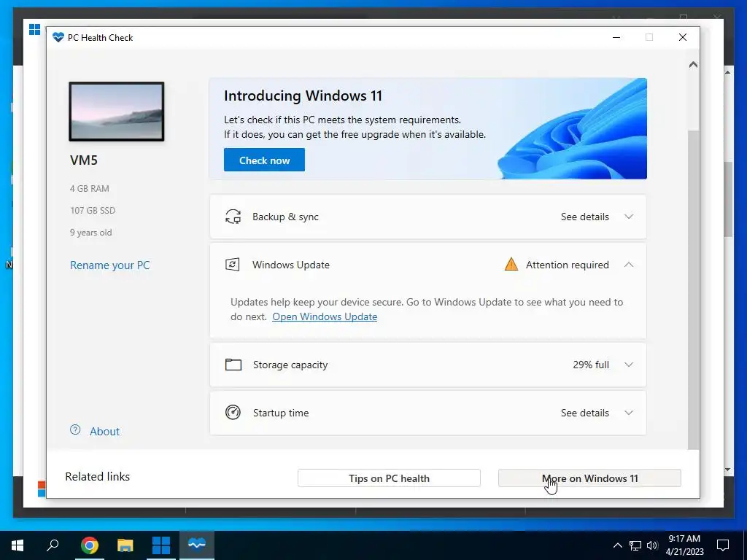Expand the Backup & sync section
The width and height of the screenshot is (747, 560).
pyautogui.click(x=629, y=217)
